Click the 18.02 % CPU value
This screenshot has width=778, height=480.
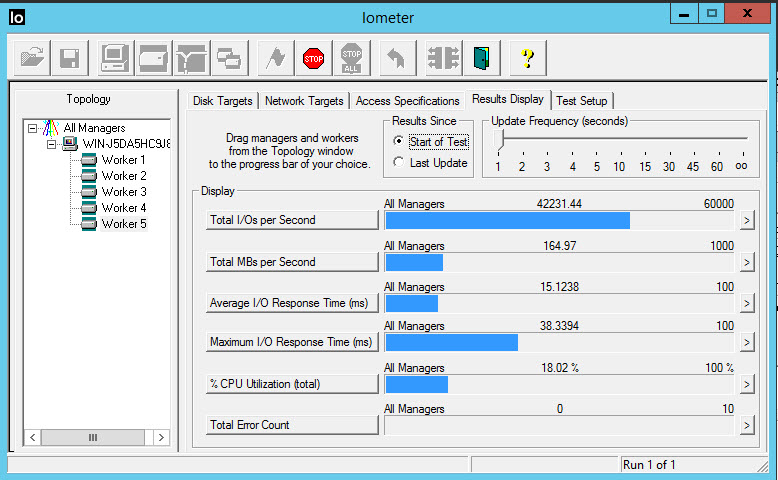(x=560, y=368)
